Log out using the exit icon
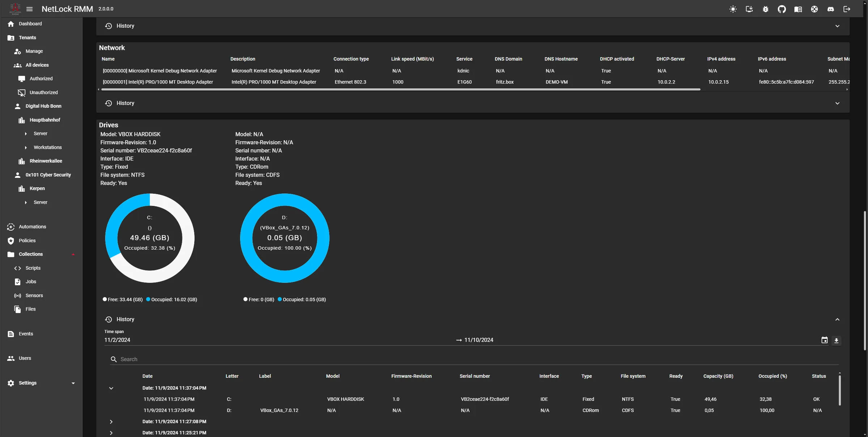This screenshot has width=868, height=437. click(847, 9)
